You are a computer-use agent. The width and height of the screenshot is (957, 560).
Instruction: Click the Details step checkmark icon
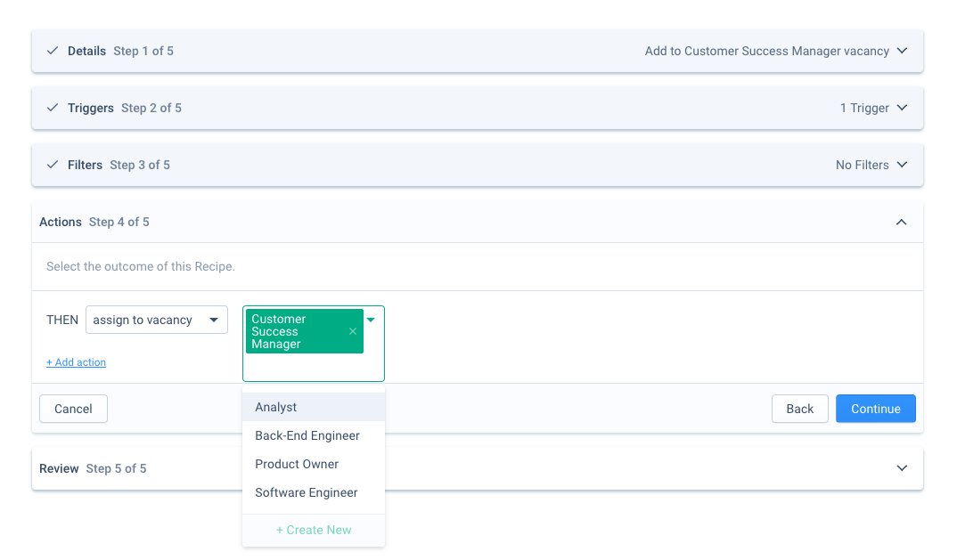53,51
